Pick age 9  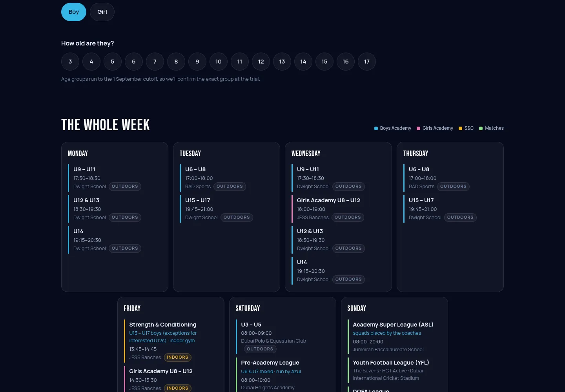point(197,62)
